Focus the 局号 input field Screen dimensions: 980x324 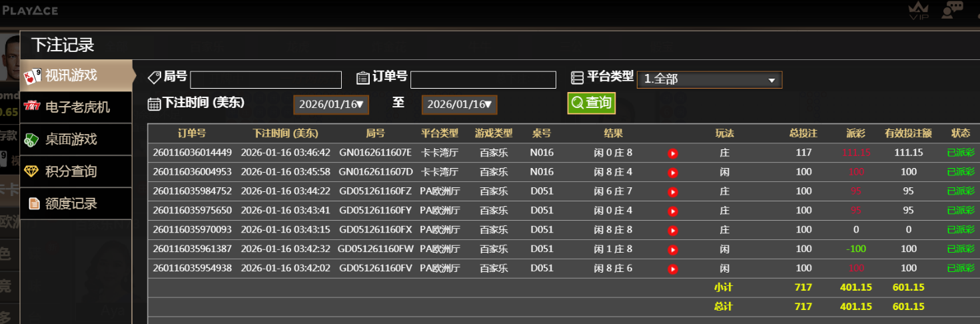pos(266,80)
